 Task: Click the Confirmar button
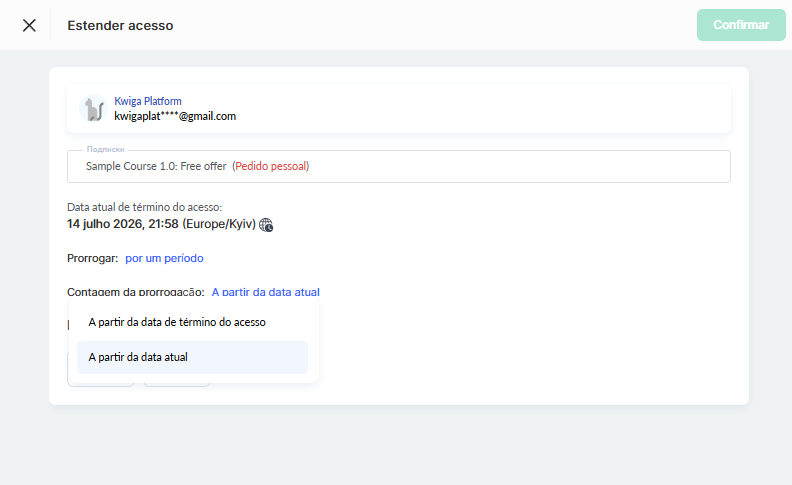click(x=741, y=25)
